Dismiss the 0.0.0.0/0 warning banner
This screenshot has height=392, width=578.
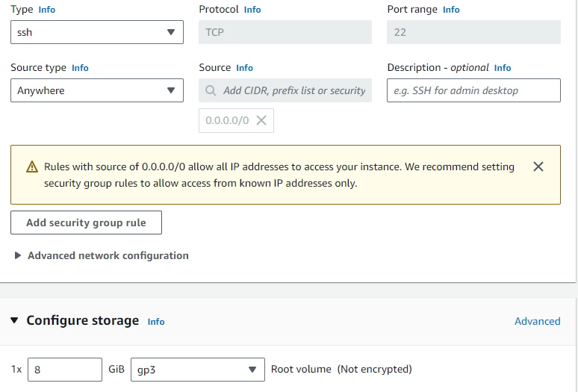[538, 167]
